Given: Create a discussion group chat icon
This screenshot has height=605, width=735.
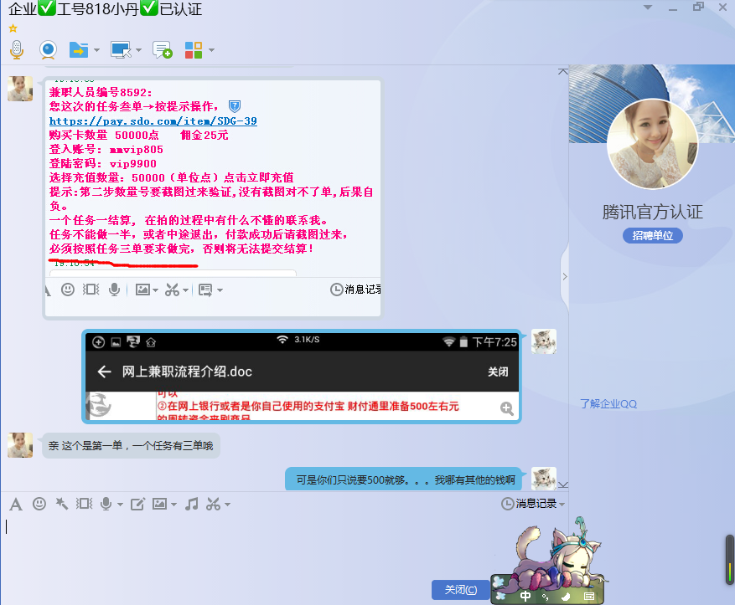Looking at the screenshot, I should coord(162,50).
